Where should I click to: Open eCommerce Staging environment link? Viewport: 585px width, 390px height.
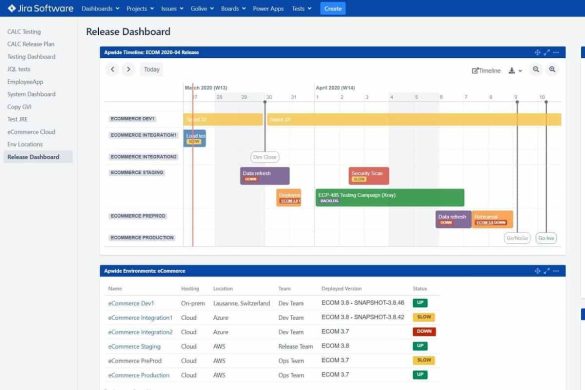coord(134,346)
